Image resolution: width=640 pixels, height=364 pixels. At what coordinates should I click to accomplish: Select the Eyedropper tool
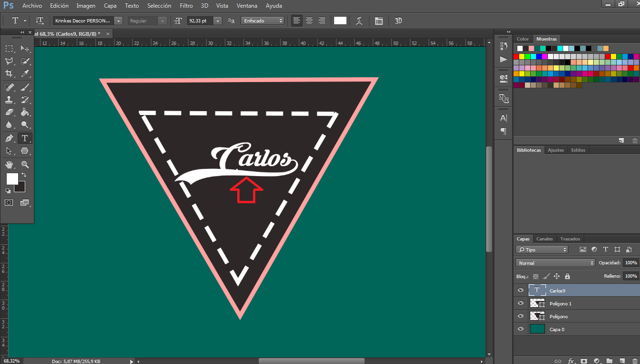point(25,73)
